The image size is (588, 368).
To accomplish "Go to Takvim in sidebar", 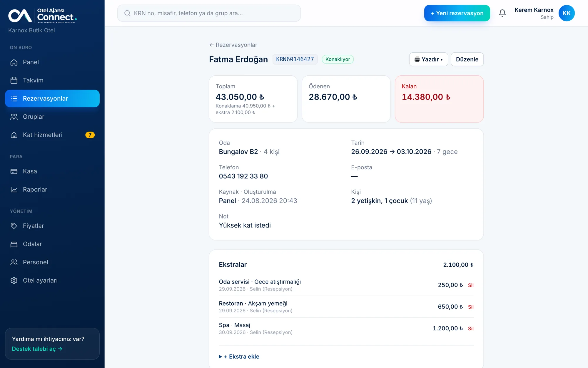I will pos(52,80).
